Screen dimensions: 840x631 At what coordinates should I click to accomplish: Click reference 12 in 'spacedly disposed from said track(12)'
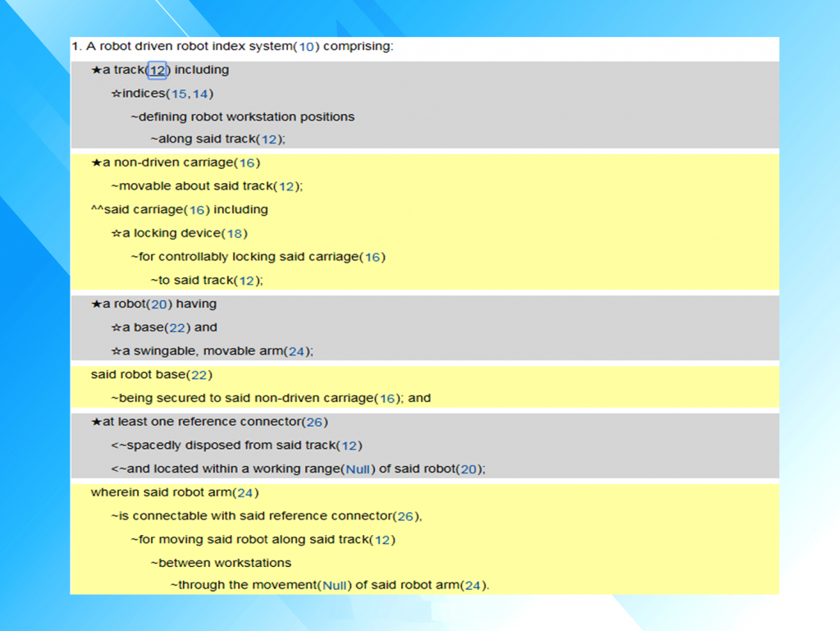pyautogui.click(x=349, y=446)
